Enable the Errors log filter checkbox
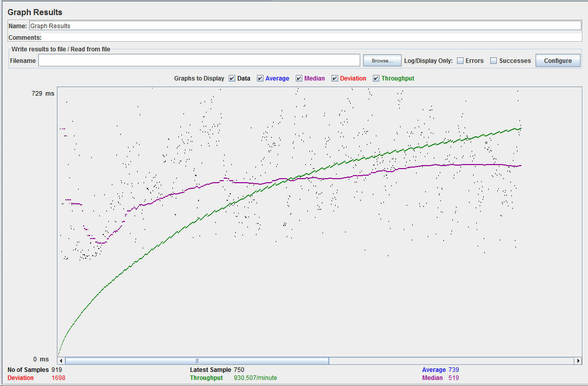 460,60
